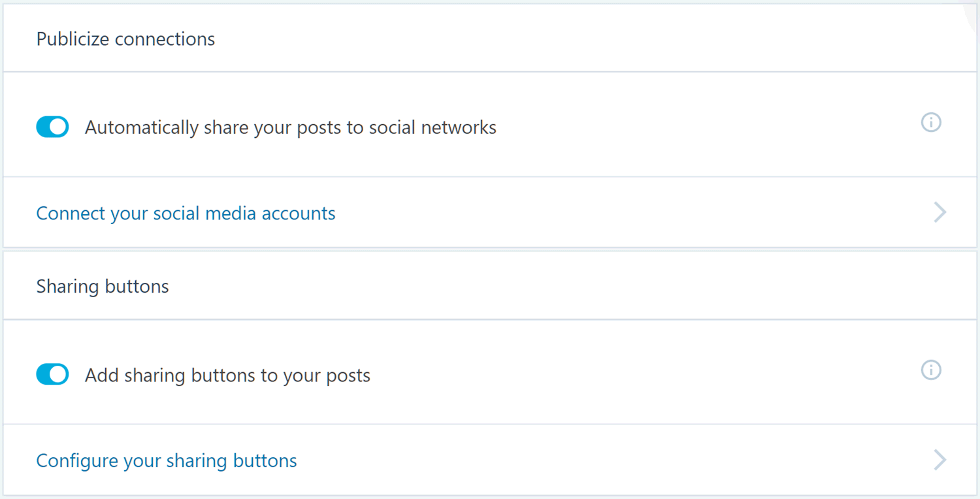
Task: Click the 'Add sharing buttons to your posts' label
Action: click(227, 376)
